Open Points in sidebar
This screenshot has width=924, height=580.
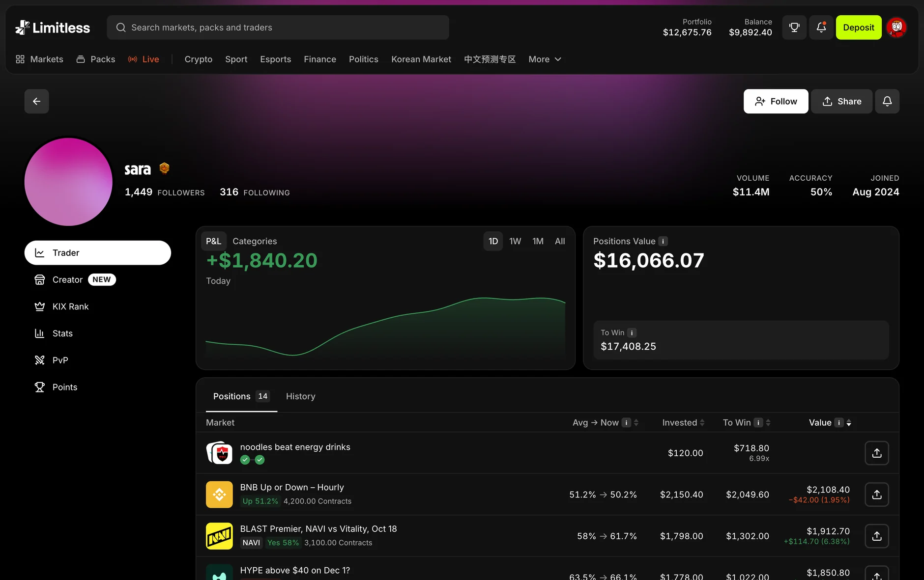56,387
